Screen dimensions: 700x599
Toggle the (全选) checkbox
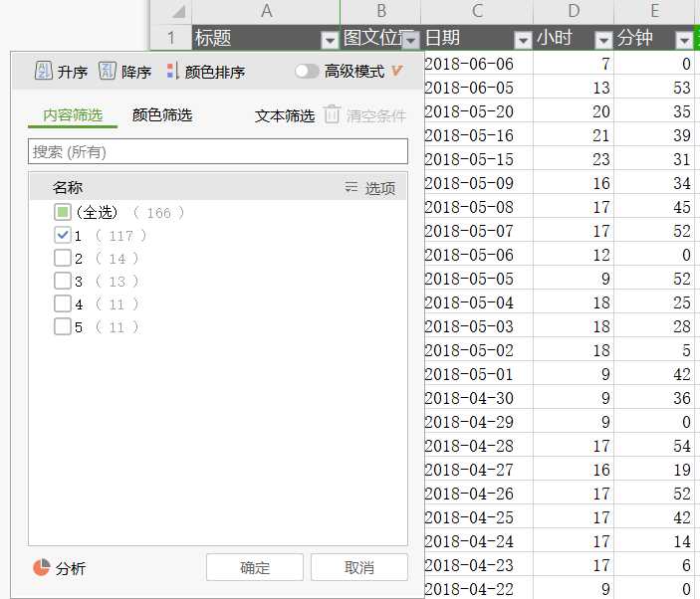pyautogui.click(x=63, y=212)
